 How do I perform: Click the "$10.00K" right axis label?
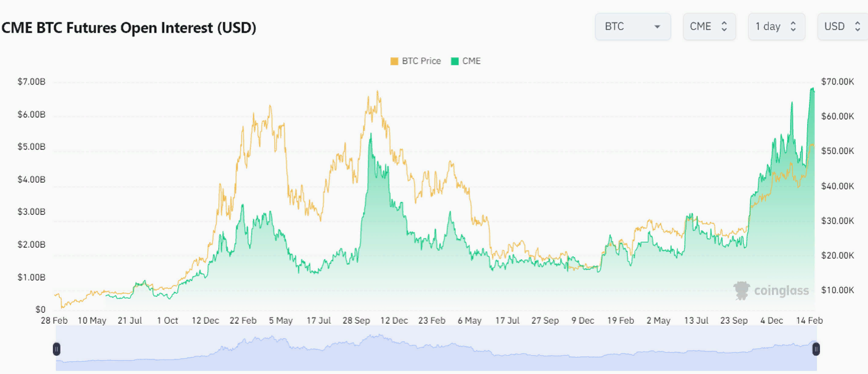coord(838,290)
